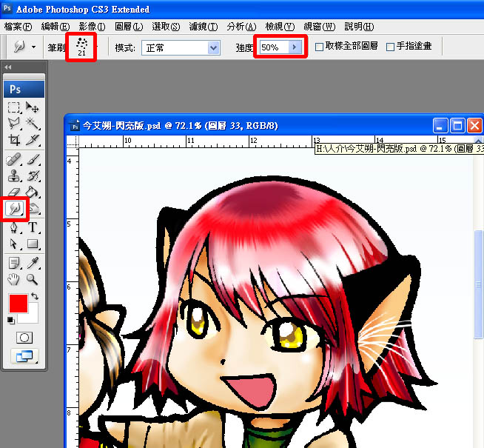Pick the Clone Stamp tool
The height and width of the screenshot is (448, 484).
(x=14, y=176)
